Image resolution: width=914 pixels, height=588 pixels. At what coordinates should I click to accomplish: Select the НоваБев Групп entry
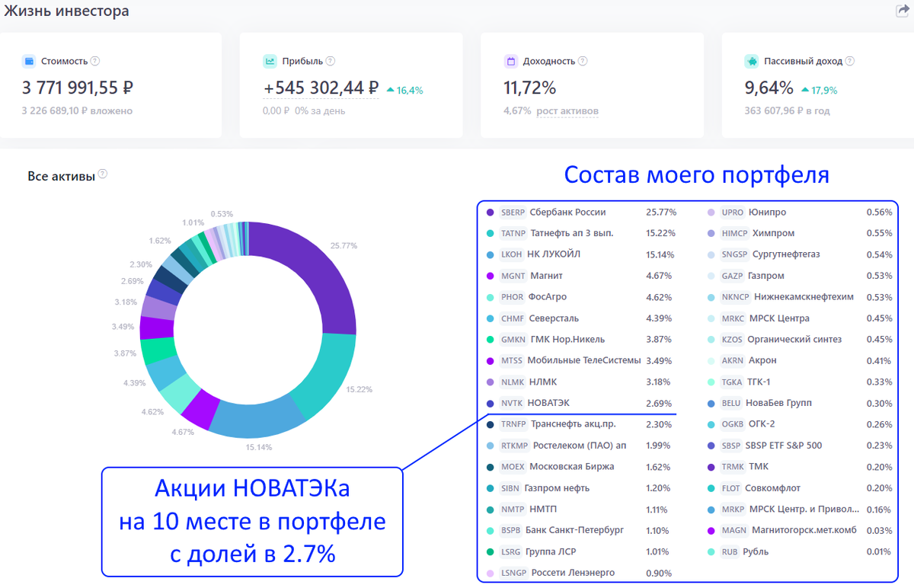[x=778, y=403]
